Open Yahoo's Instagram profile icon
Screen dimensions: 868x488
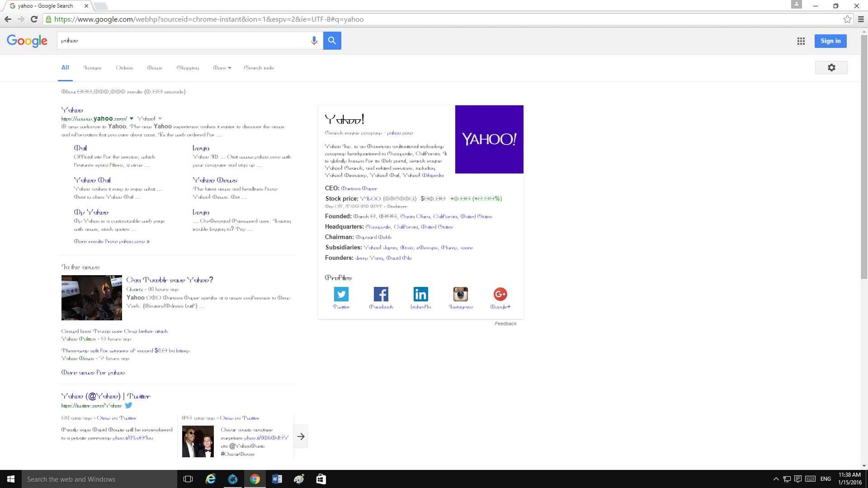(460, 295)
